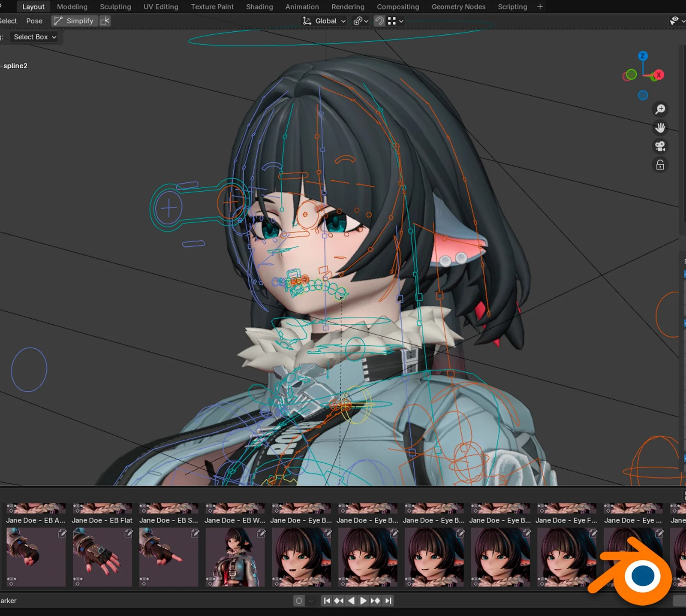Viewport: 686px width, 616px height.
Task: Click the Zoom magnifier icon in viewport sidebar
Action: click(x=660, y=109)
